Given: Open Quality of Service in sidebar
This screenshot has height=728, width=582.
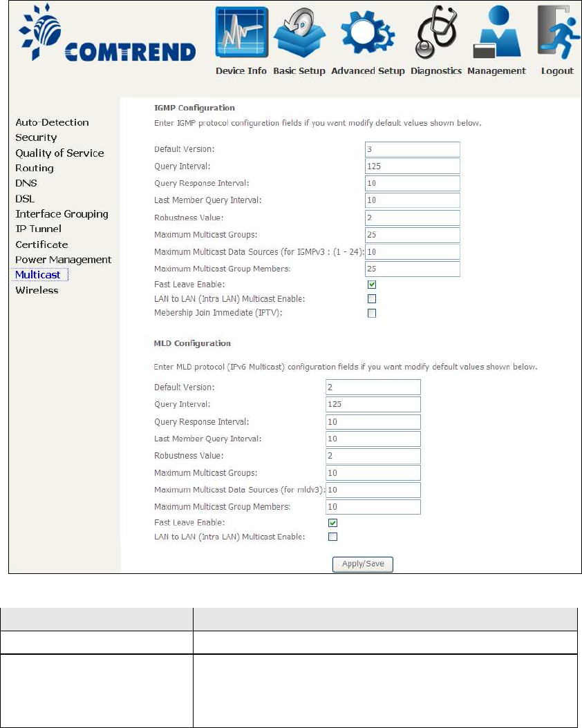Looking at the screenshot, I should (59, 153).
